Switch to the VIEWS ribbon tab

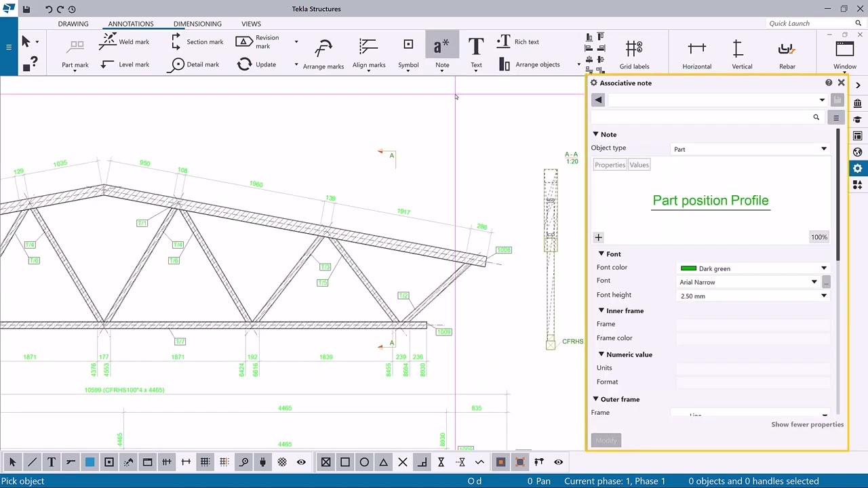point(251,24)
